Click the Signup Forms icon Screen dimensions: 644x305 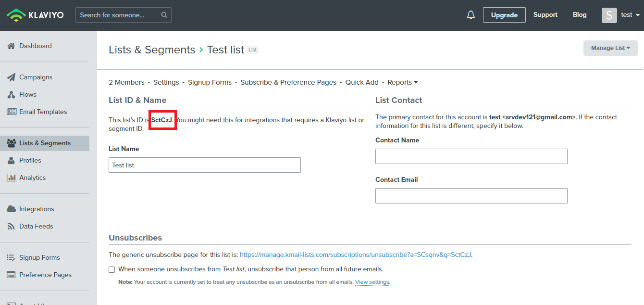[12, 258]
